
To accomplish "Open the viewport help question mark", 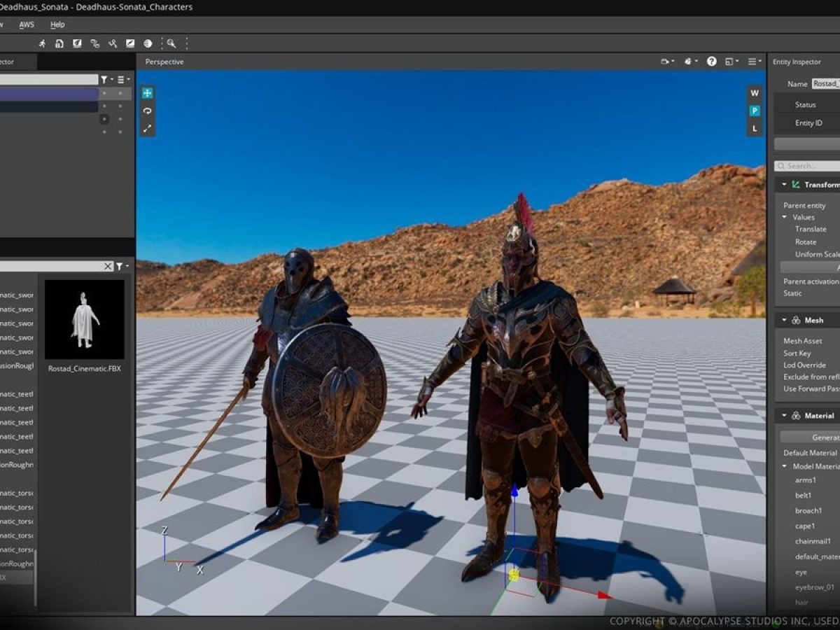I will 712,62.
